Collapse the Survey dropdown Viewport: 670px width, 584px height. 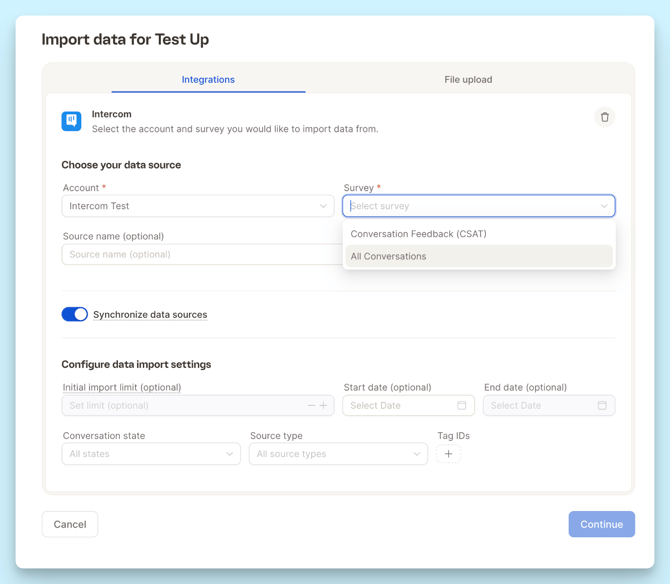click(604, 206)
